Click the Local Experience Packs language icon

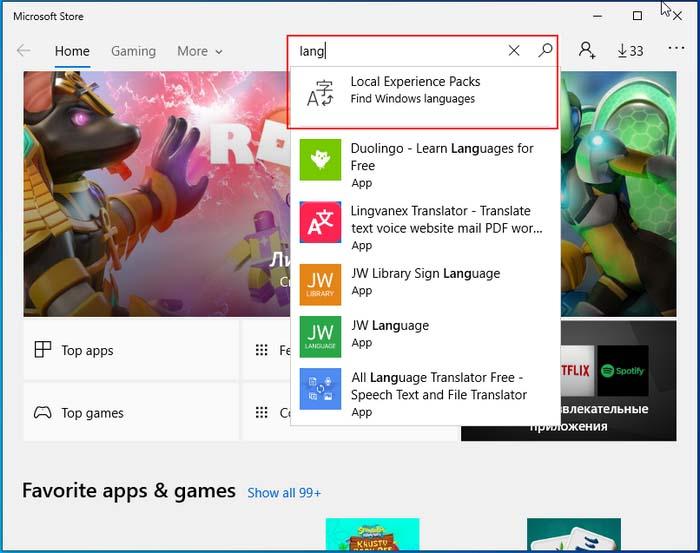pos(320,93)
